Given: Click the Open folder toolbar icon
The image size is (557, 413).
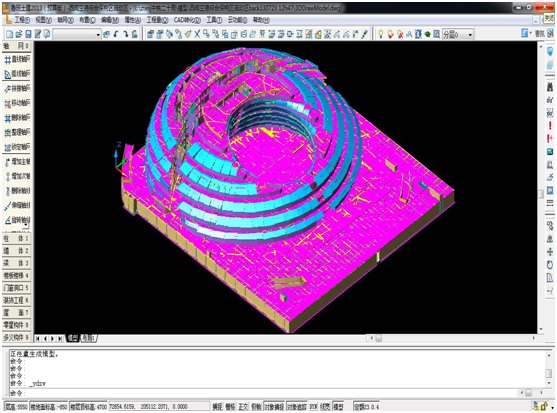Looking at the screenshot, I should click(x=19, y=34).
